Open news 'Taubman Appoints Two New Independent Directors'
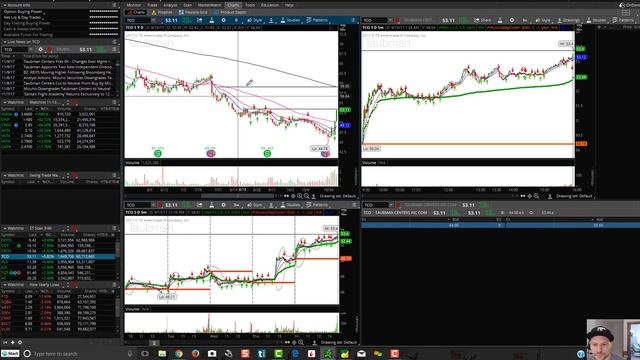Viewport: 640px width, 360px height. [x=68, y=67]
